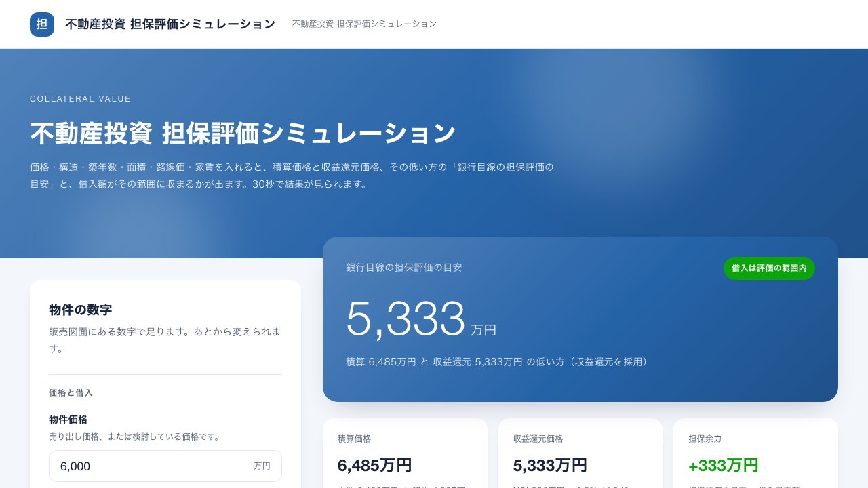Click the 担 logo icon in header
The height and width of the screenshot is (488, 868).
pos(42,24)
